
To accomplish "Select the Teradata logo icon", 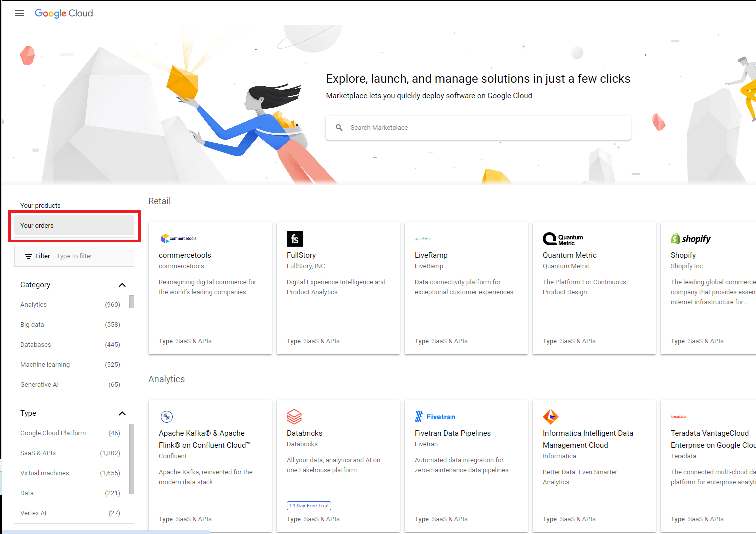I will coord(679,416).
